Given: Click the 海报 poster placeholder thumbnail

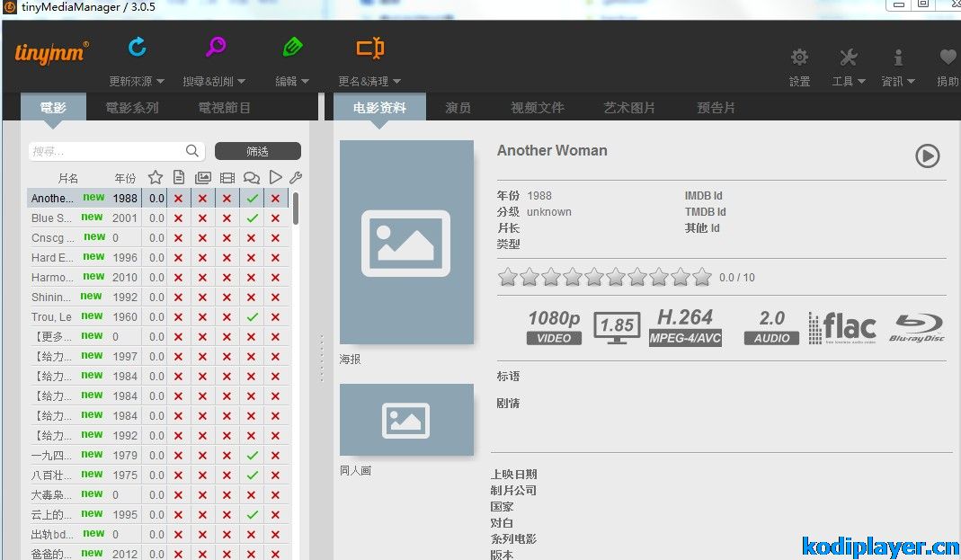Looking at the screenshot, I should click(406, 242).
